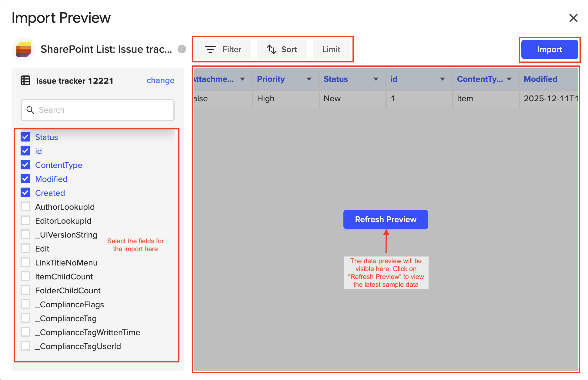The height and width of the screenshot is (380, 588).
Task: Expand the Status column header dropdown
Action: click(376, 79)
